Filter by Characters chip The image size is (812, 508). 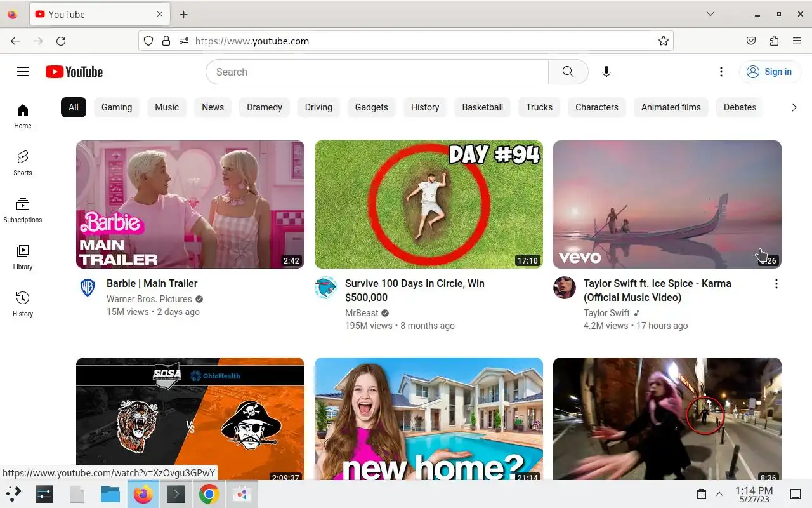tap(597, 107)
